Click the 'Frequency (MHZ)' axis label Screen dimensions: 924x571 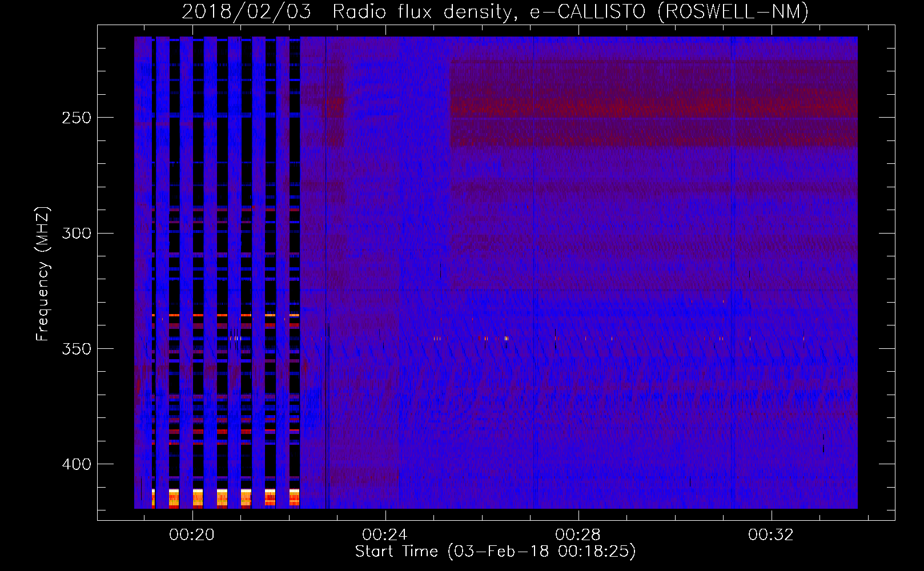point(43,274)
